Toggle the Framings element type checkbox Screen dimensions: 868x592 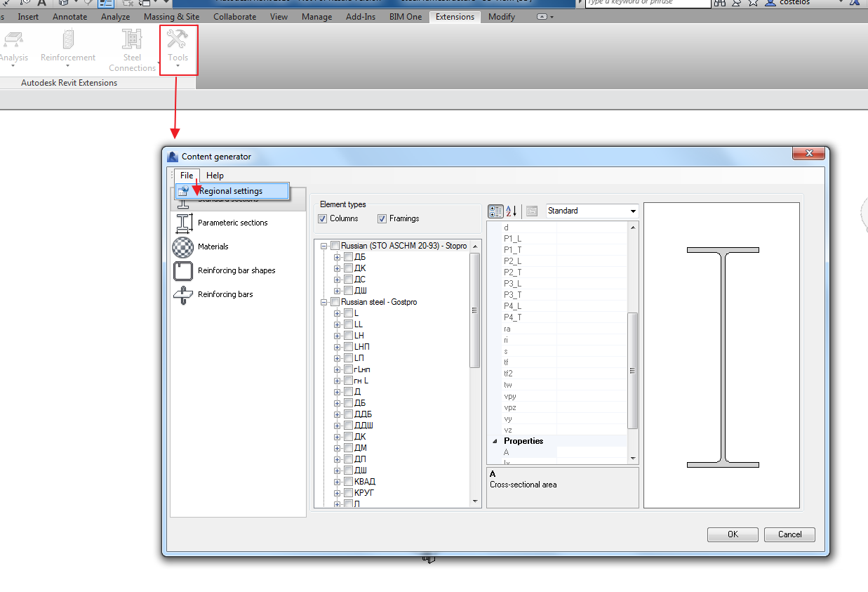pos(382,219)
